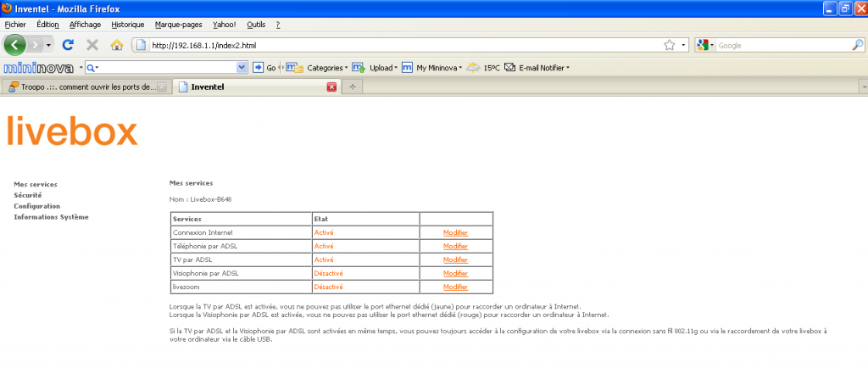Modify the Connexion Internet service
This screenshot has height=368, width=868.
pyautogui.click(x=455, y=233)
